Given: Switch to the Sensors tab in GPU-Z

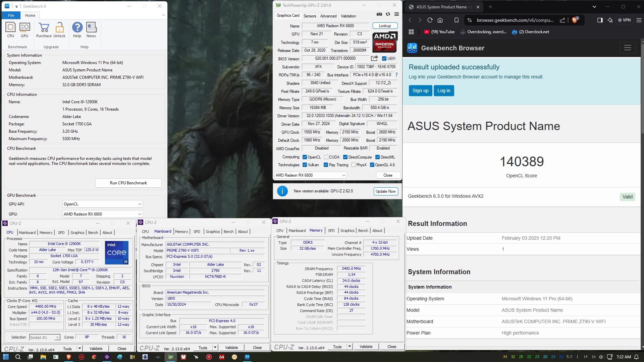Looking at the screenshot, I should click(x=310, y=16).
